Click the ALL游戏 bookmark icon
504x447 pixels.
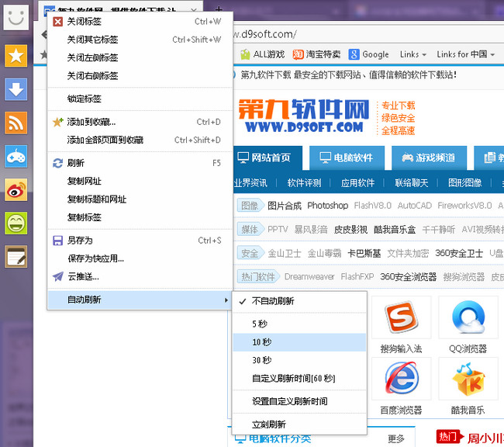[245, 54]
